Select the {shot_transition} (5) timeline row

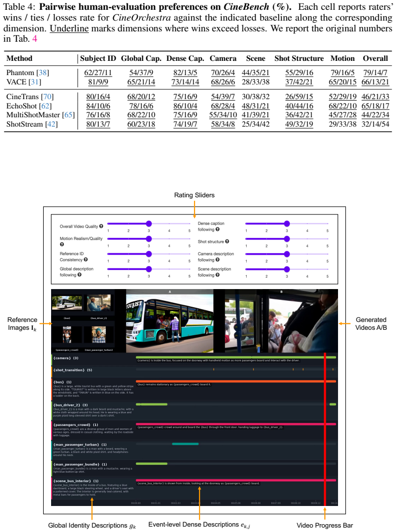click(194, 371)
